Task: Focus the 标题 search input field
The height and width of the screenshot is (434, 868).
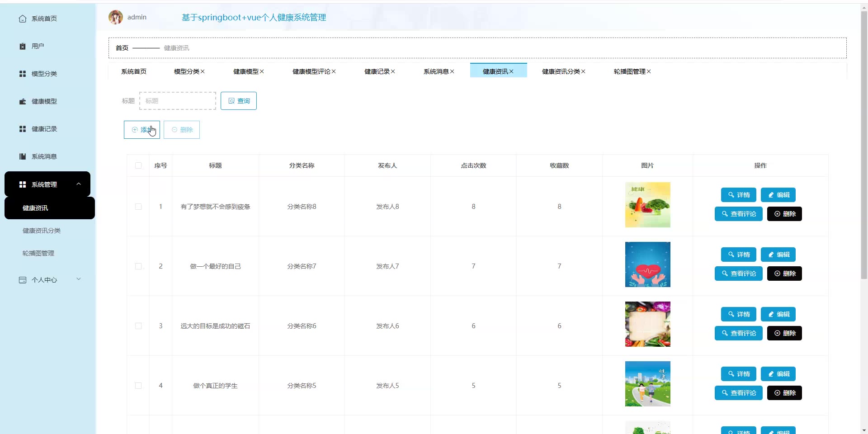Action: click(178, 101)
